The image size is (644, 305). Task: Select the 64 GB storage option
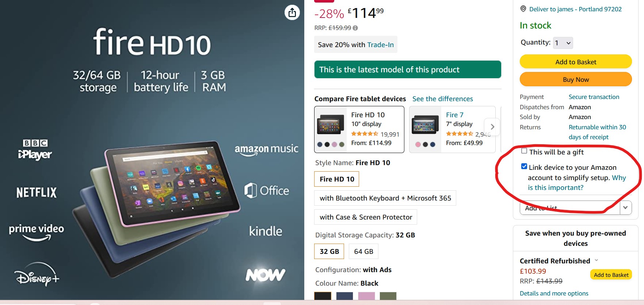(x=363, y=251)
